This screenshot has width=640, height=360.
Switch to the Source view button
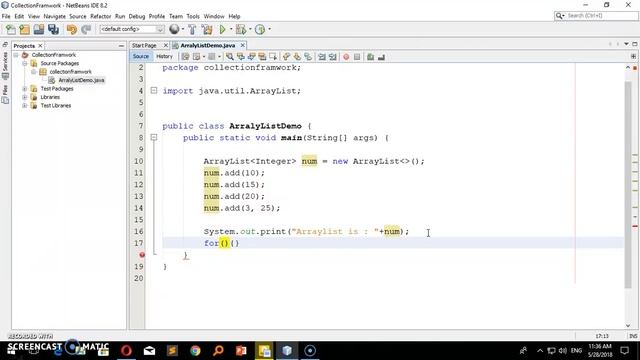coord(141,56)
